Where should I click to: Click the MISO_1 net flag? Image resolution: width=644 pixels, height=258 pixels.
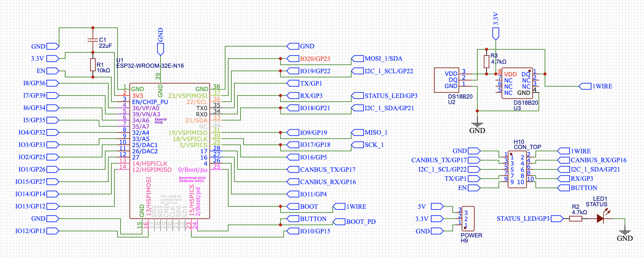[x=369, y=132]
